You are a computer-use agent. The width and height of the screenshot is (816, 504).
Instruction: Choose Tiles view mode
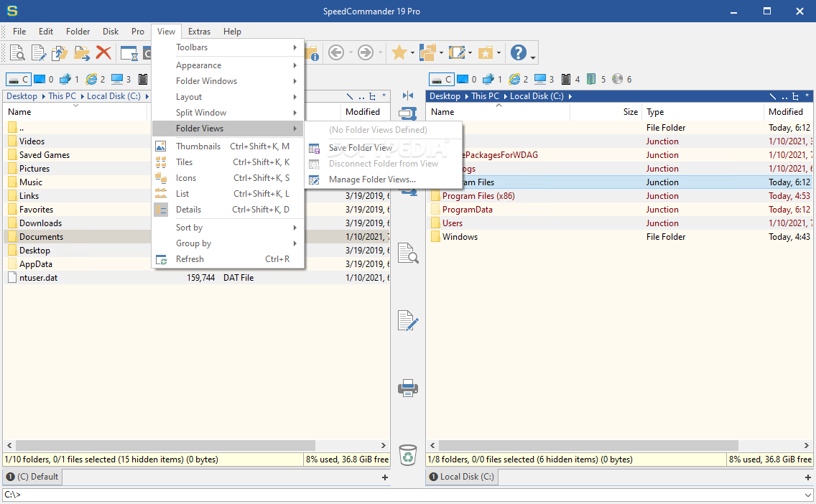pyautogui.click(x=228, y=162)
